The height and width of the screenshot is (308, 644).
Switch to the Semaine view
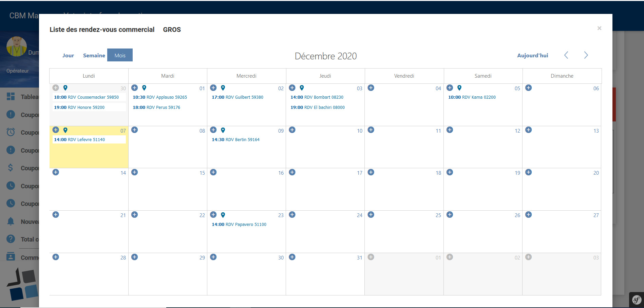pyautogui.click(x=94, y=55)
